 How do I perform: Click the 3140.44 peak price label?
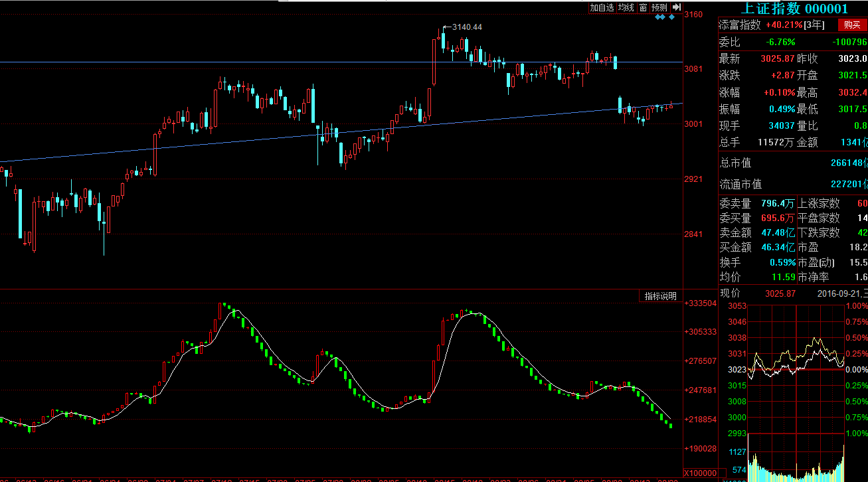point(467,27)
